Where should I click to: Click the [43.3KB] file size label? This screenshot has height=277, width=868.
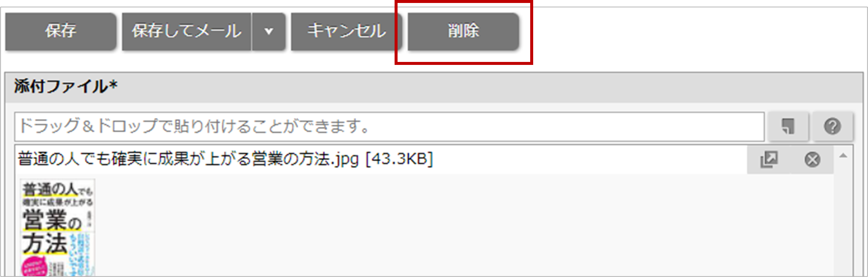tap(399, 159)
